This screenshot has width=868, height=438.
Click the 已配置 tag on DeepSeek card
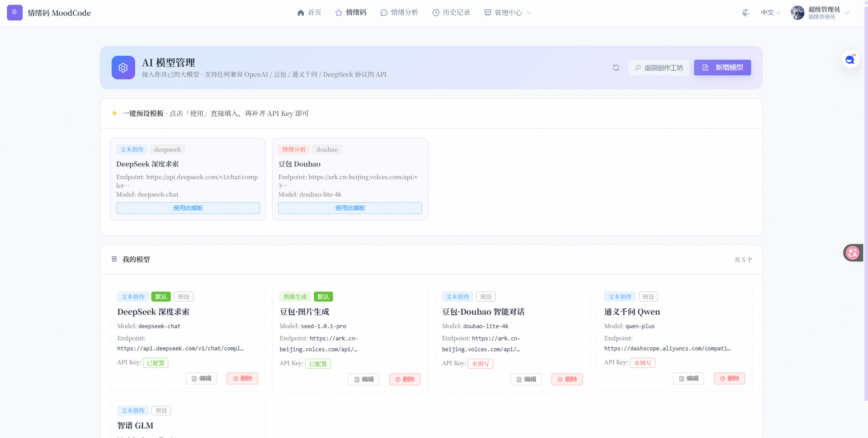[x=156, y=363]
